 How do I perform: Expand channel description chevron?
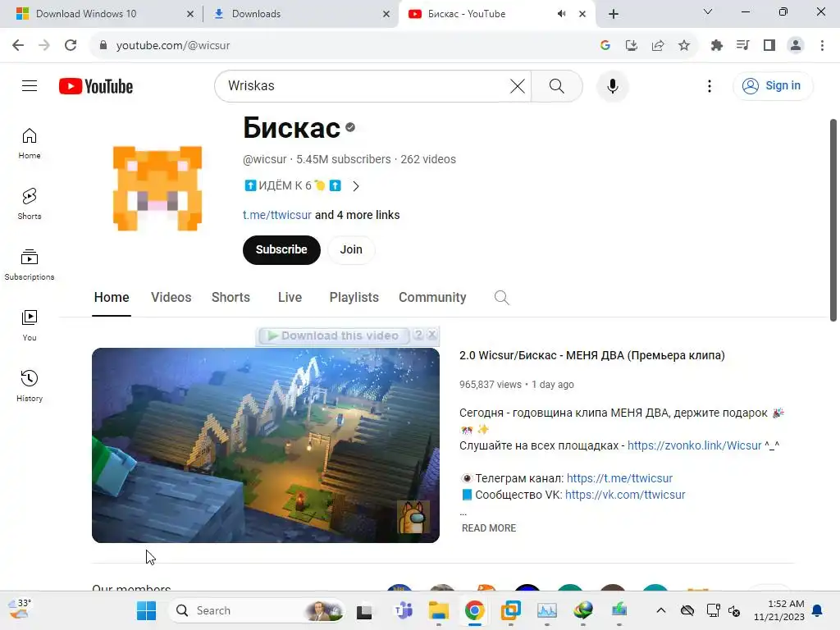(356, 186)
